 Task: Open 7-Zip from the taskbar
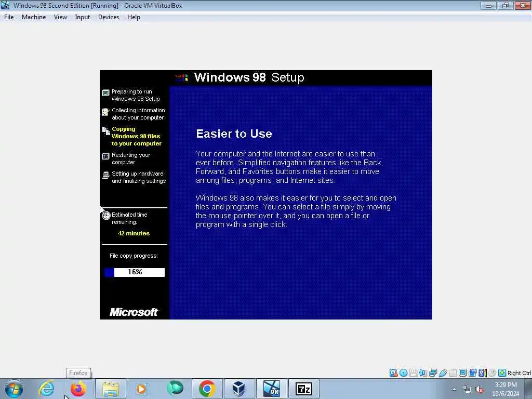click(x=303, y=389)
